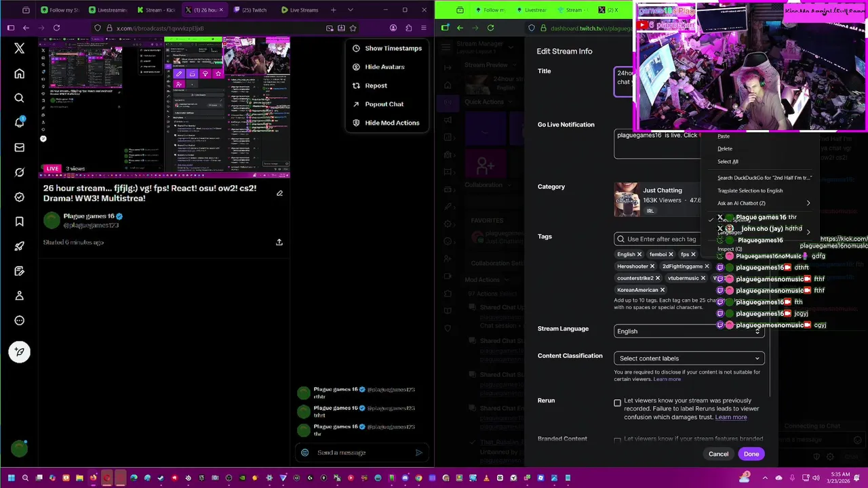Image resolution: width=868 pixels, height=488 pixels.
Task: Open extensions puzzle icon in left browser
Action: 408,28
